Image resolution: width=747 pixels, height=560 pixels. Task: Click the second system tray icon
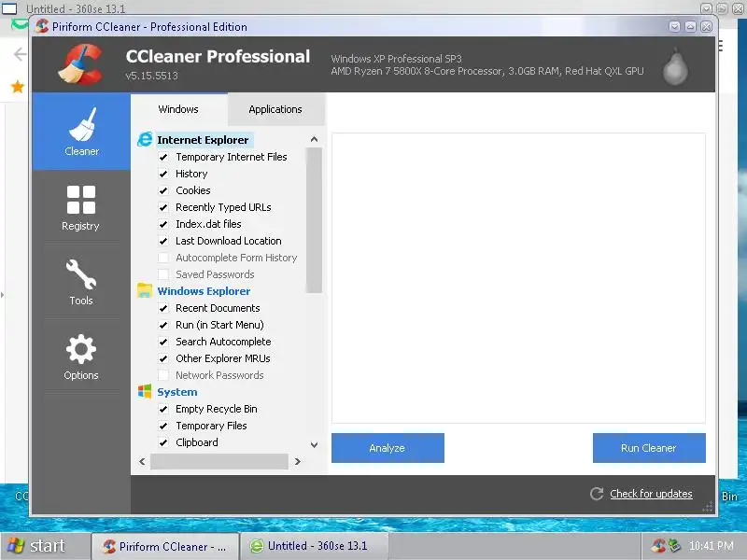point(674,546)
